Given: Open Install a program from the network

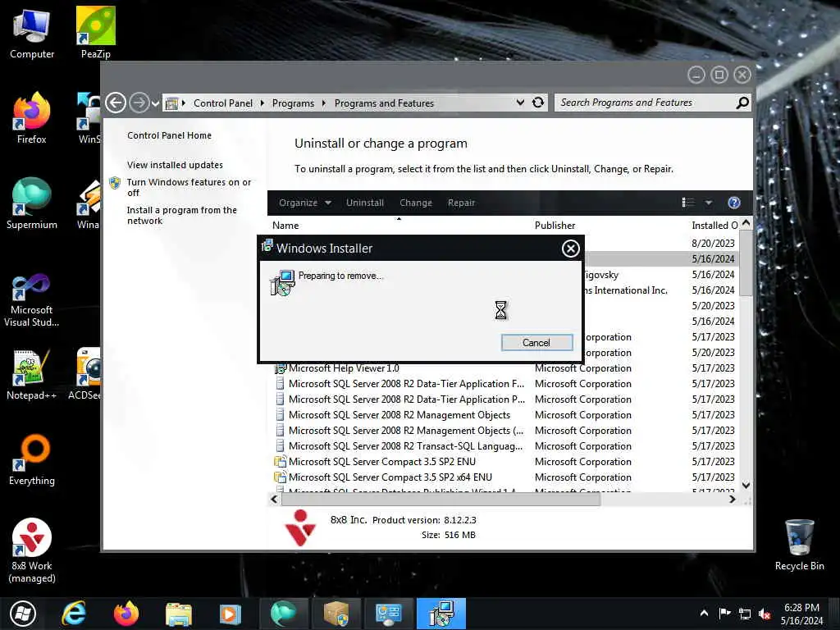Looking at the screenshot, I should coord(181,216).
